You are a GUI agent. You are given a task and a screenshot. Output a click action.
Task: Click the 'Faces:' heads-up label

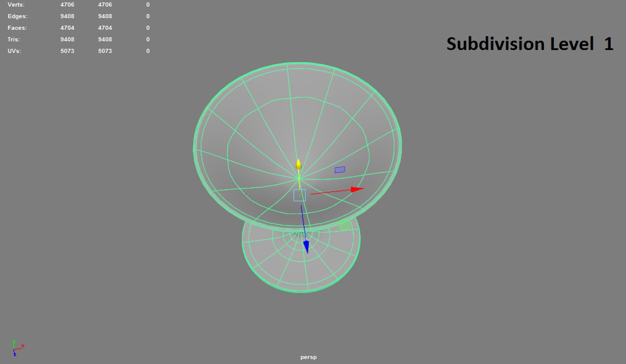[x=17, y=28]
